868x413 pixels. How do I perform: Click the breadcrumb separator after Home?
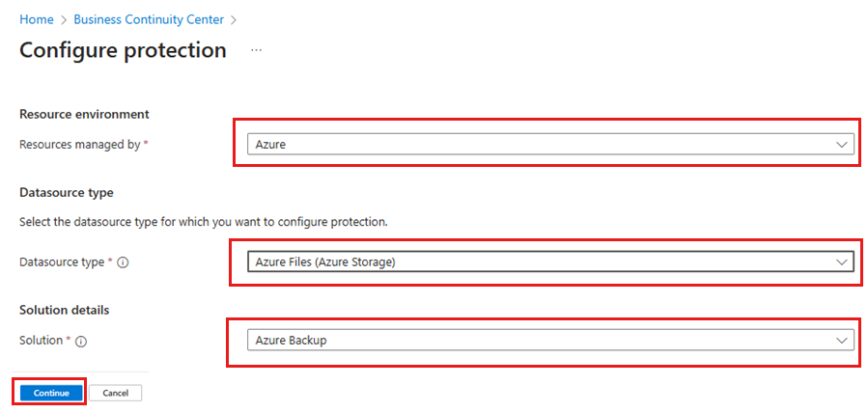click(64, 20)
